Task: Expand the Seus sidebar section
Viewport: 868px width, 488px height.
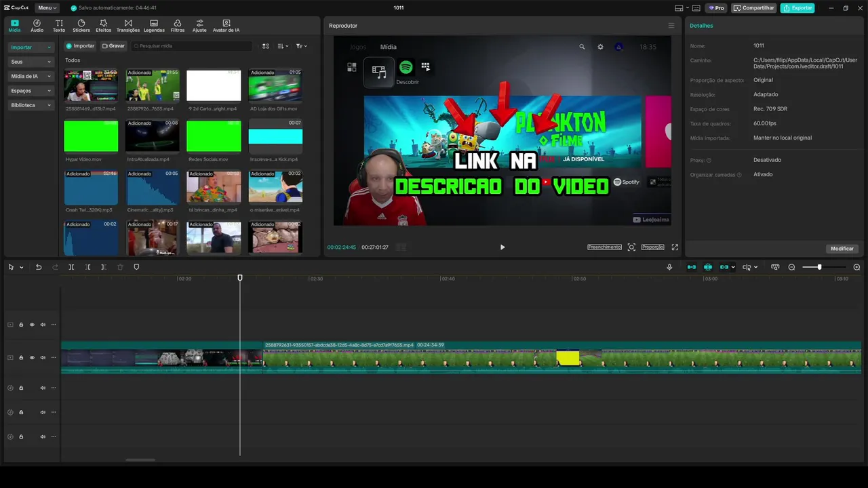Action: point(31,62)
